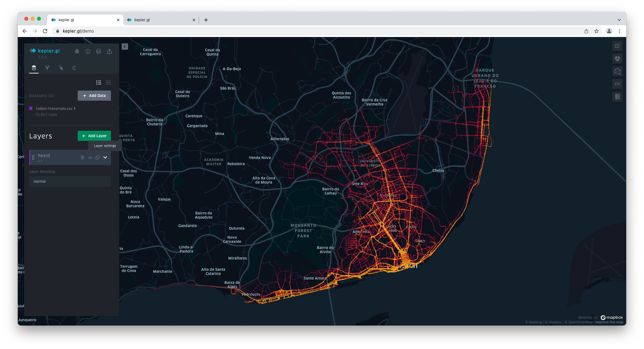Open the Base map settings tab
This screenshot has height=349, width=644.
click(74, 68)
